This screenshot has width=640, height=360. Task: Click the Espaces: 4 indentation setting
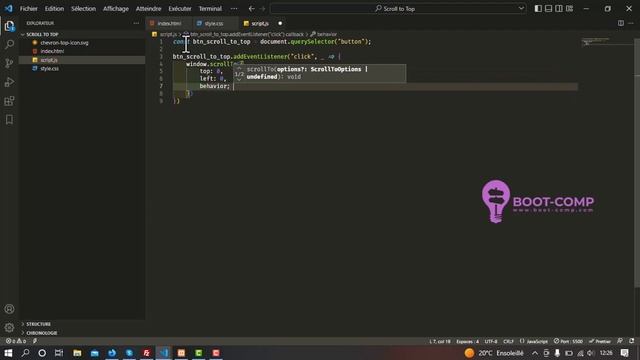[x=467, y=341]
